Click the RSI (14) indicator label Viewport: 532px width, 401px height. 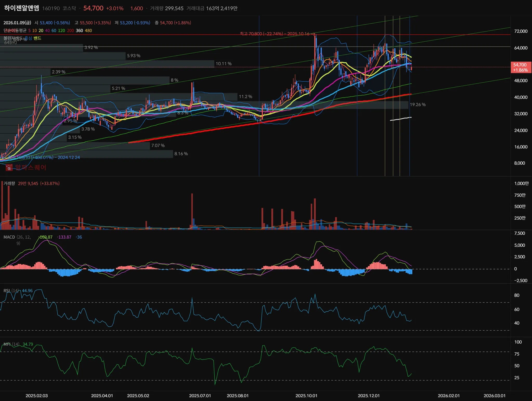click(x=11, y=291)
